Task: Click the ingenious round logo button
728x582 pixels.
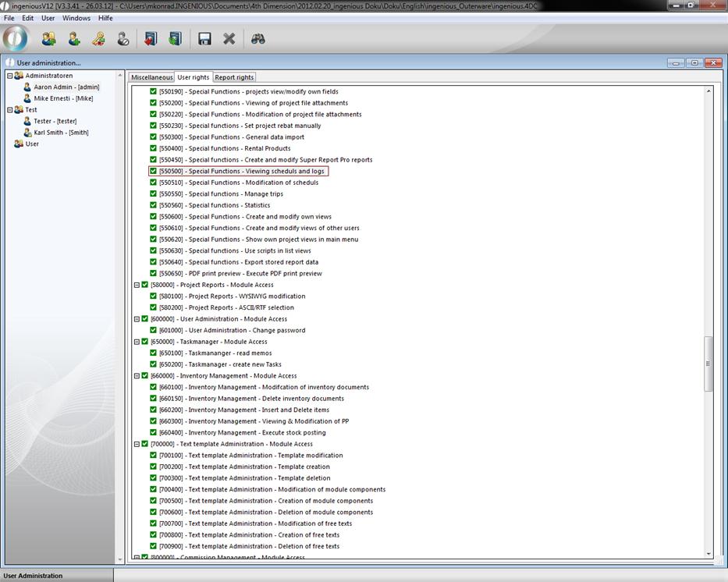Action: [x=16, y=38]
